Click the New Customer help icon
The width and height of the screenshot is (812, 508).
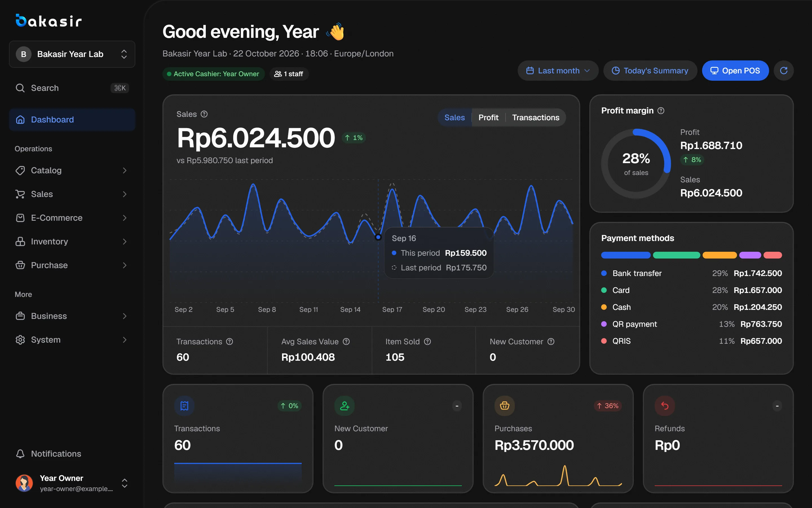point(551,342)
